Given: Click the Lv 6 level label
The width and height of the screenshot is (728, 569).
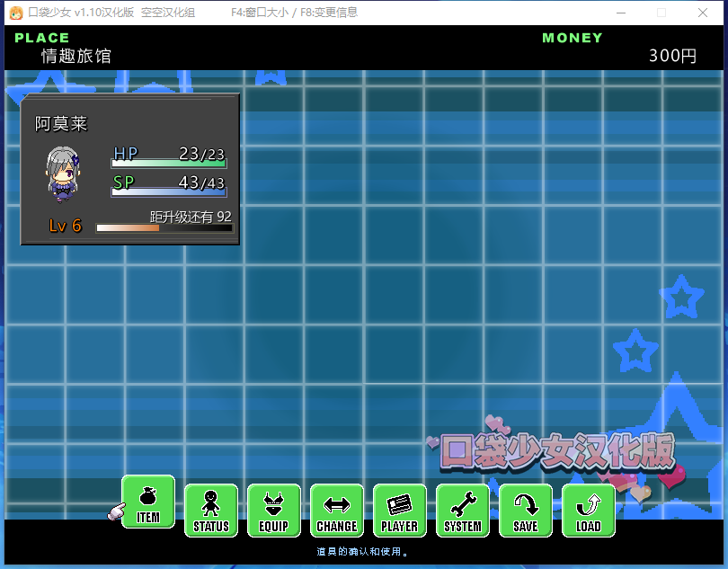Looking at the screenshot, I should tap(65, 226).
